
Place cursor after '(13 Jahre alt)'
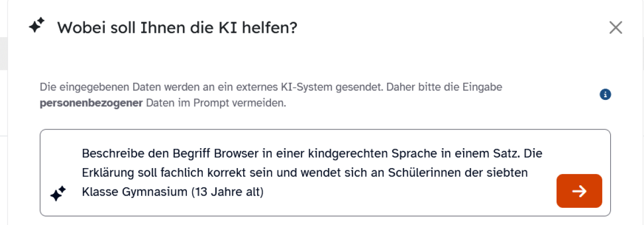264,191
